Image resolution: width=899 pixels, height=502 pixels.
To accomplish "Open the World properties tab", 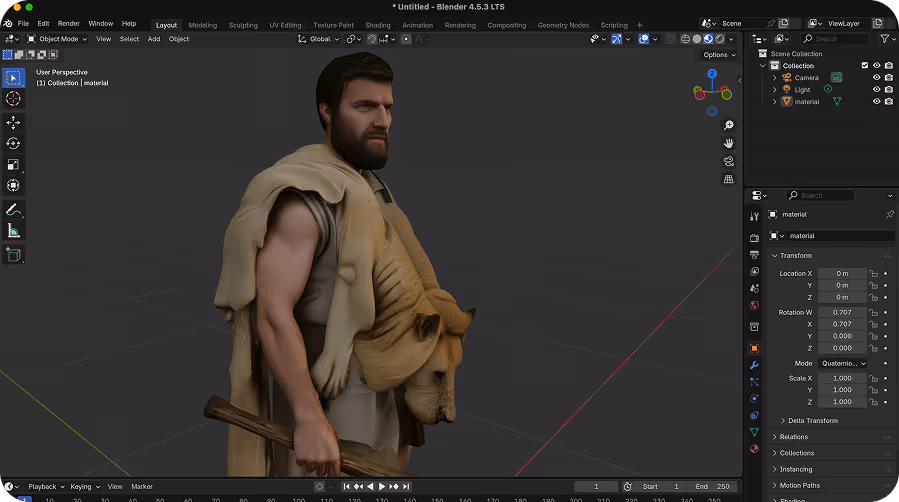I will click(x=755, y=305).
